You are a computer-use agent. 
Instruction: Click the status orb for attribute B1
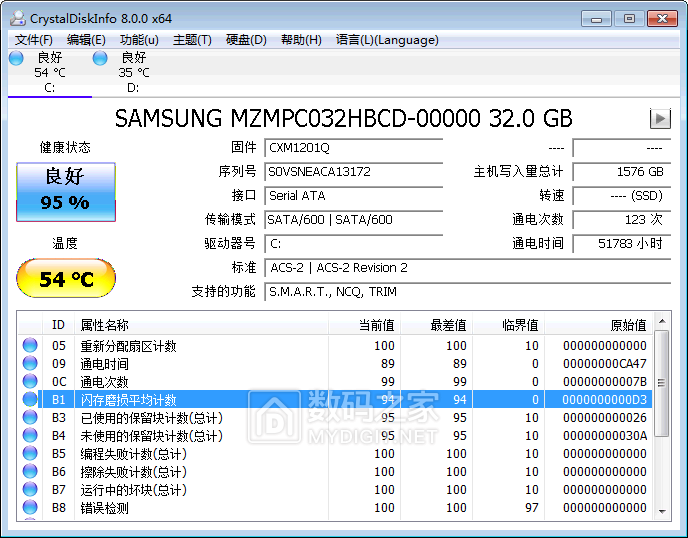tap(30, 399)
